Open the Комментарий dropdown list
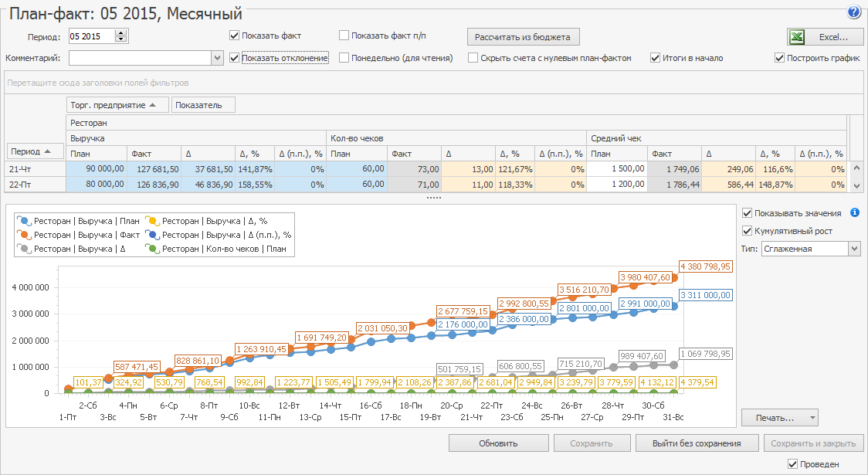The height and width of the screenshot is (475, 868). tap(217, 58)
